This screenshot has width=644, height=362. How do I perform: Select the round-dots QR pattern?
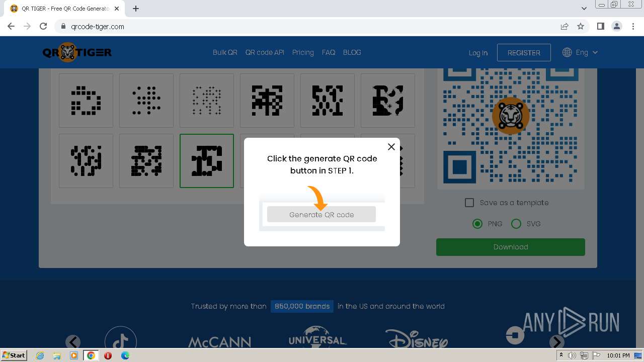146,101
